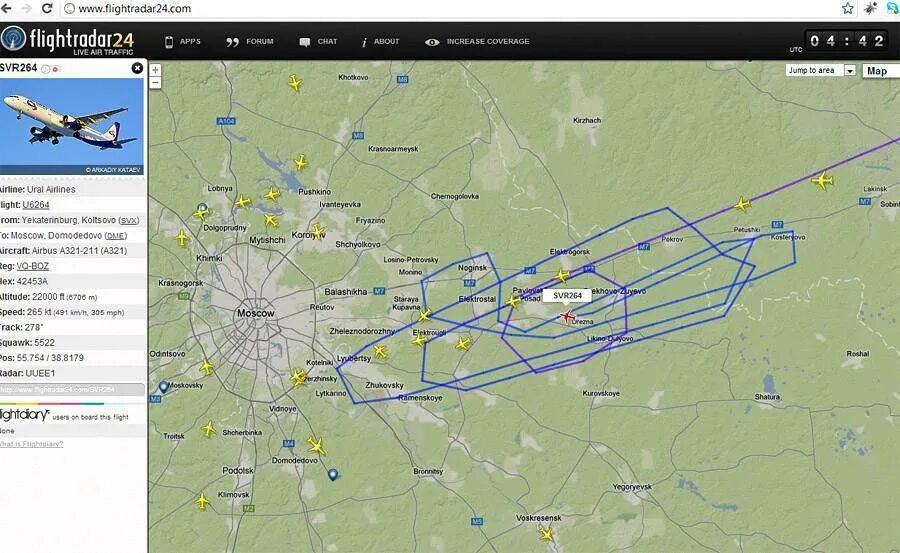The width and height of the screenshot is (900, 553).
Task: Open the Jump to area dropdown
Action: (x=821, y=70)
